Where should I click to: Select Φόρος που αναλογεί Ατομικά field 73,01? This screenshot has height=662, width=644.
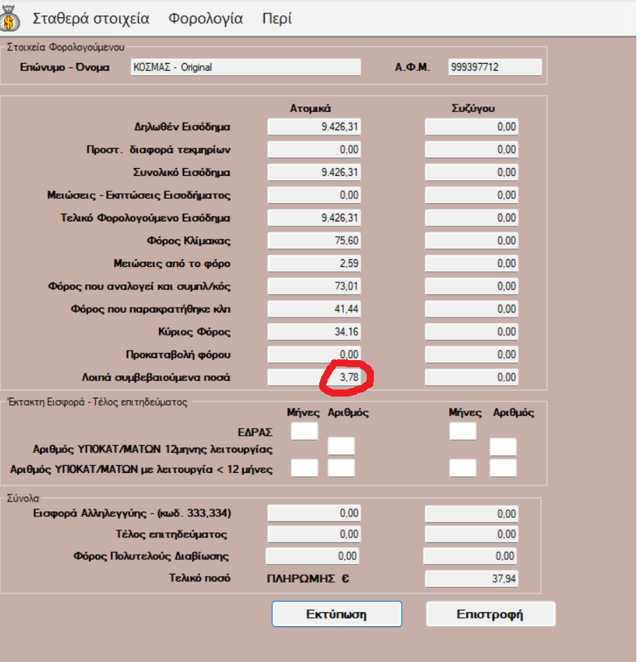[x=314, y=287]
